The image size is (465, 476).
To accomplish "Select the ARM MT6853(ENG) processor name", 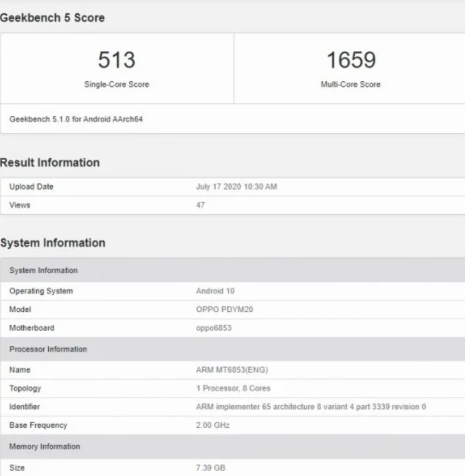I will coord(232,370).
